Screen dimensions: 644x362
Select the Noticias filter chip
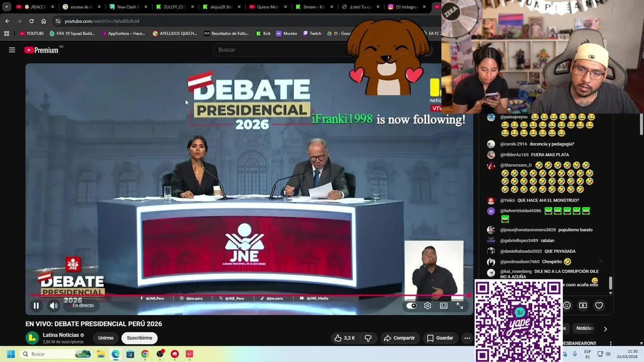pyautogui.click(x=585, y=328)
